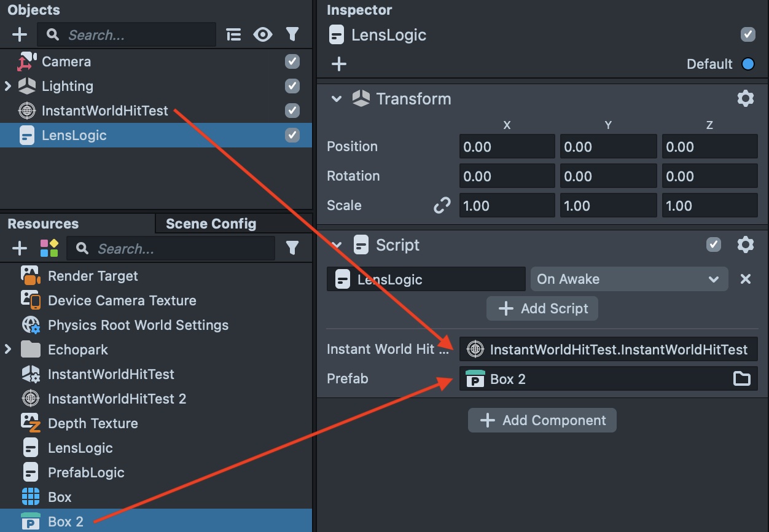Toggle LensLogic enabled checkbox in Inspector header

point(748,34)
